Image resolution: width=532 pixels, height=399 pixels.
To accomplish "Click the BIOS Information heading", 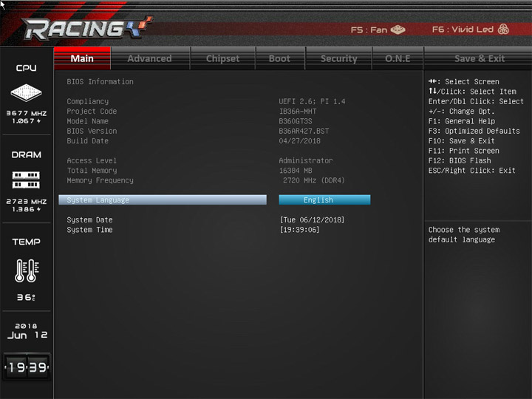I will (100, 82).
